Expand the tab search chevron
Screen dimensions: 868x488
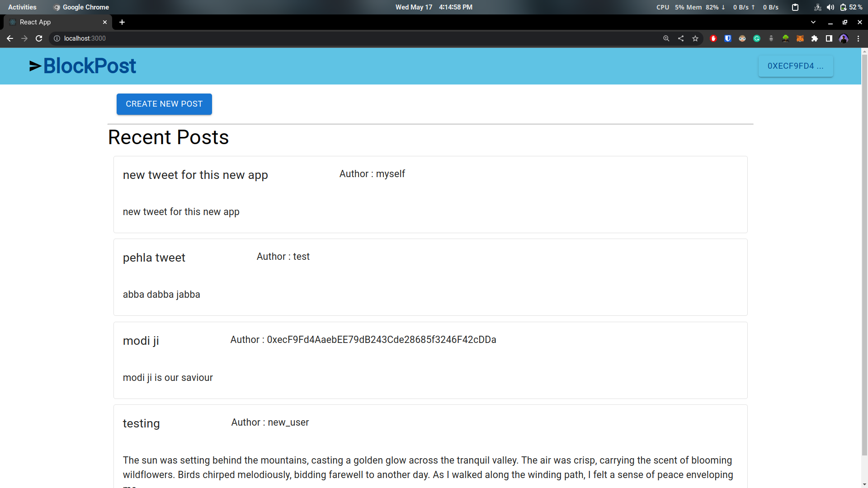813,22
